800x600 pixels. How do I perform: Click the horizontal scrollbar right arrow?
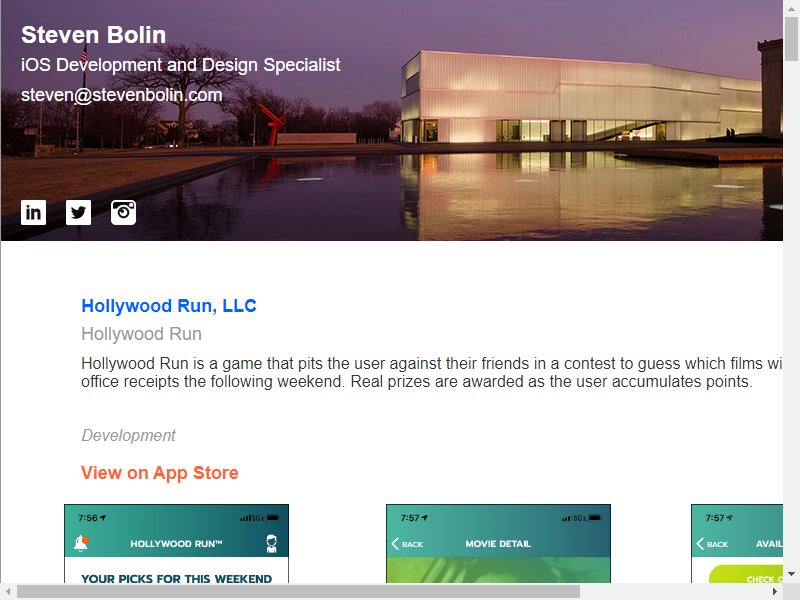point(775,591)
